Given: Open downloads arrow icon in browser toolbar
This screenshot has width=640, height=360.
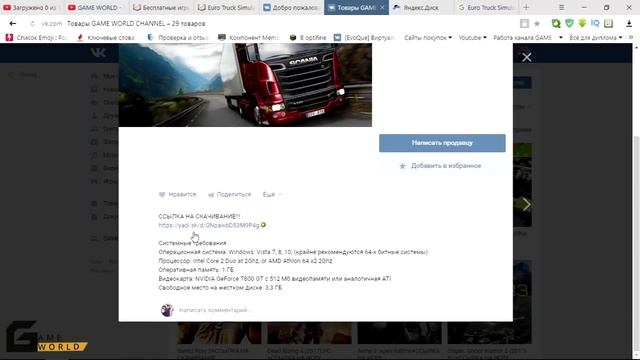Looking at the screenshot, I should pyautogui.click(x=629, y=24).
